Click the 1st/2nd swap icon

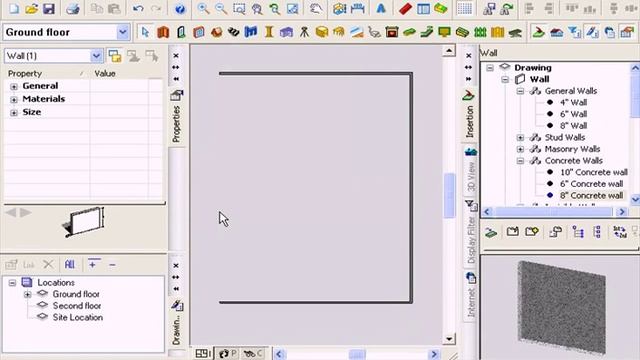pyautogui.click(x=620, y=232)
